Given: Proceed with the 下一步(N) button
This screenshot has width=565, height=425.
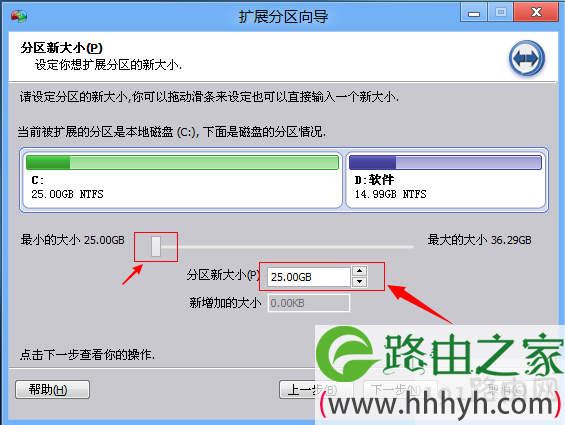Looking at the screenshot, I should click(396, 390).
